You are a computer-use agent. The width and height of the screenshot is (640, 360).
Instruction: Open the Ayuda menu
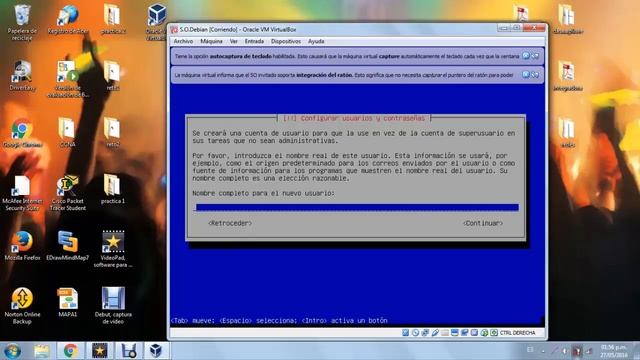point(316,41)
